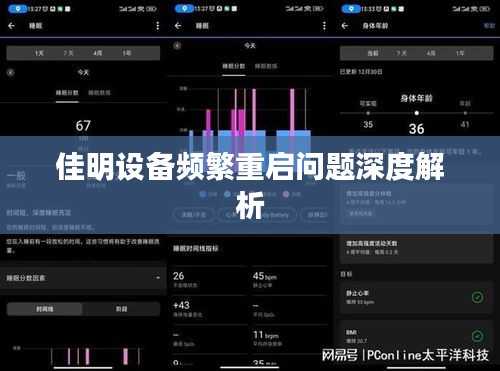The height and width of the screenshot is (371, 500).
Task: Tap the 11 brpm respiration value
Action: tap(266, 335)
